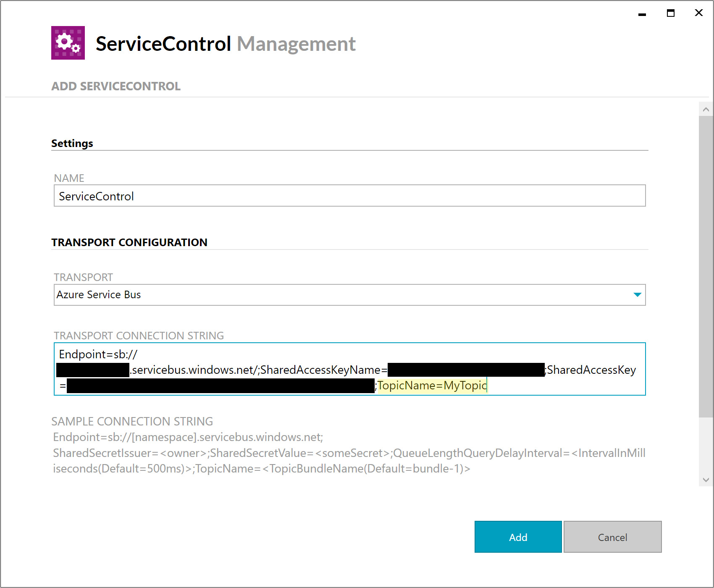Click inside the Transport Connection String box
Viewport: 714px width, 588px height.
[349, 369]
